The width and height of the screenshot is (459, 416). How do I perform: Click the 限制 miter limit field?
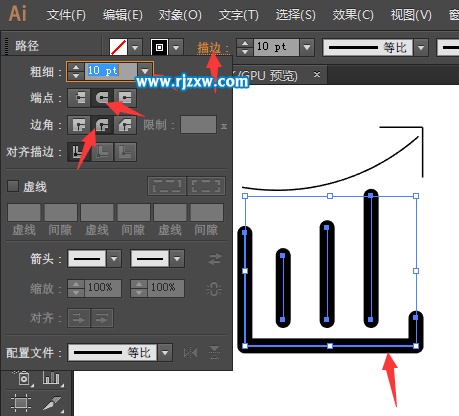tap(198, 125)
